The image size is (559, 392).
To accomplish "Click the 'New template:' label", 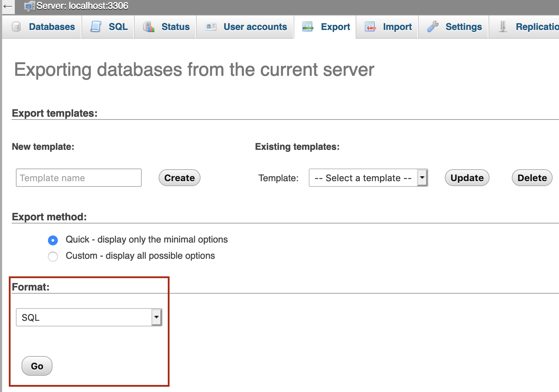I will coord(43,147).
